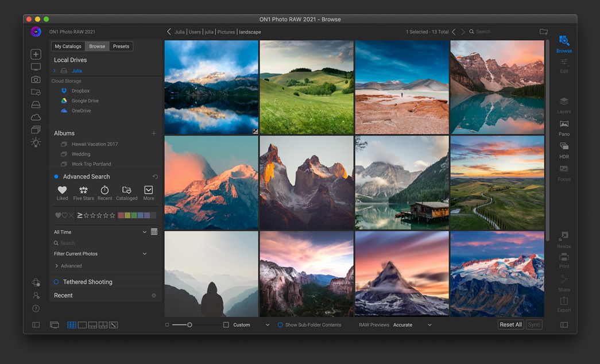Filter by Liked heart icon
Screen dimensions: 600x364
pos(62,190)
